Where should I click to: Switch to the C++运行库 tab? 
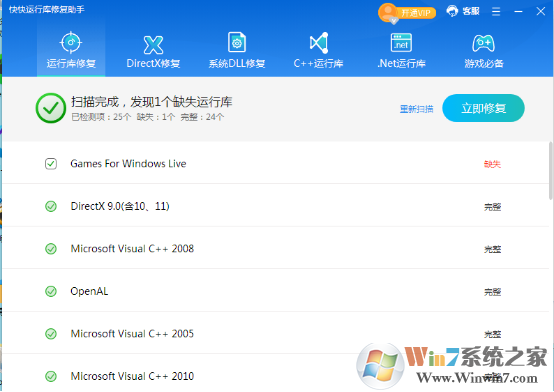(x=319, y=51)
